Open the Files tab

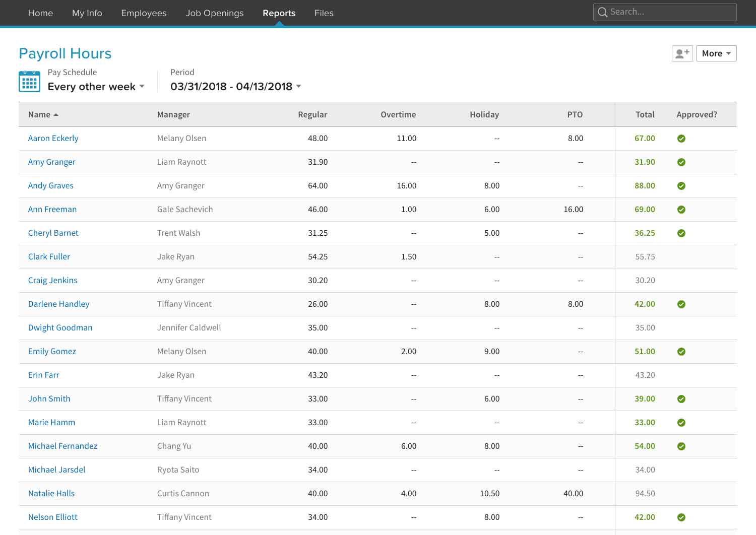click(324, 13)
